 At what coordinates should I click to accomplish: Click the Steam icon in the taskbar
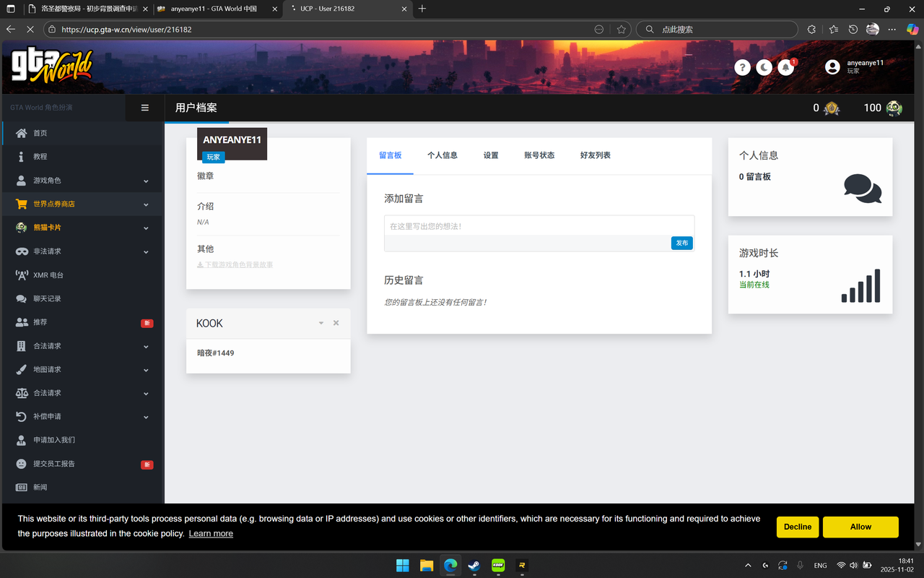[474, 565]
